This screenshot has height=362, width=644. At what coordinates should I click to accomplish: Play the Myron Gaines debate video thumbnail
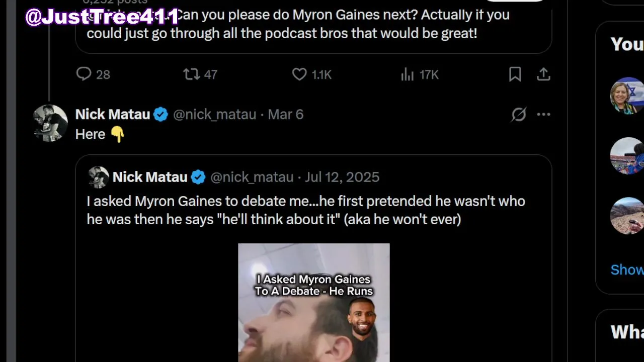tap(313, 303)
